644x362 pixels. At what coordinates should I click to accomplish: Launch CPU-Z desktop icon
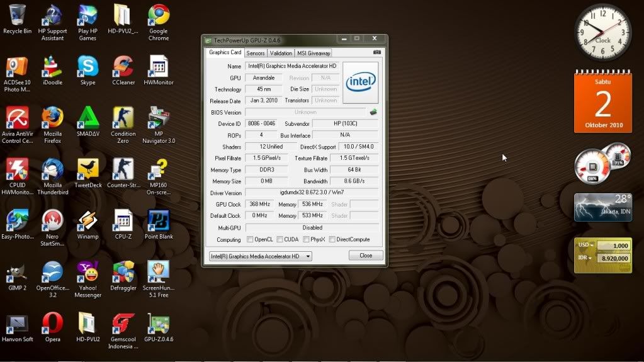123,225
